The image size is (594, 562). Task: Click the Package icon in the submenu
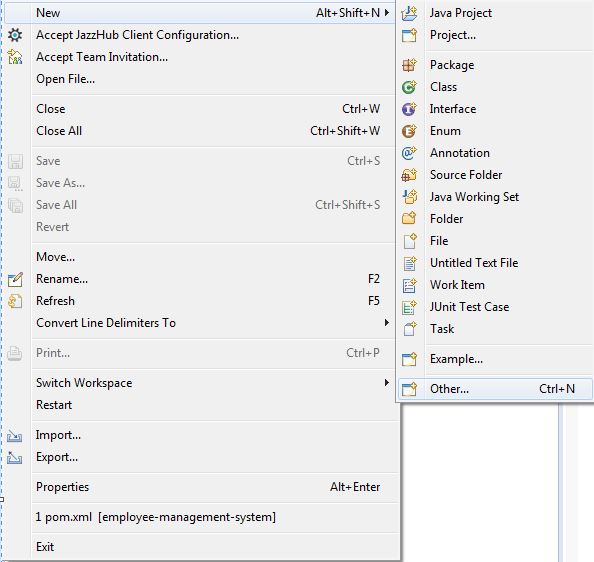click(x=409, y=65)
